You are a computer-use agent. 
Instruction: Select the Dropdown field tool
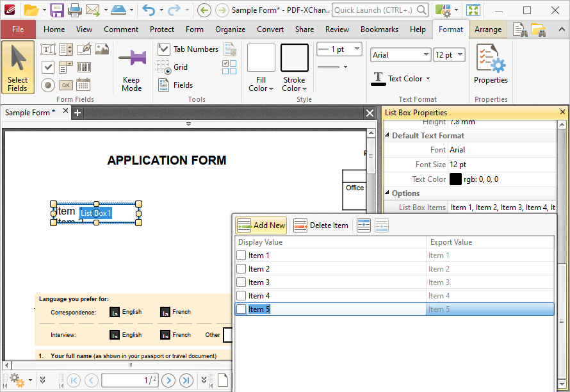(x=66, y=67)
